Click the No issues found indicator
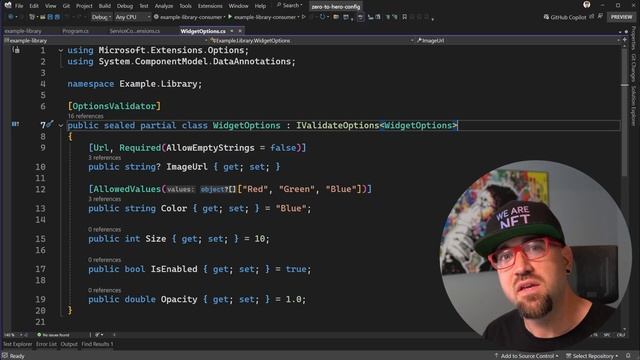 click(53, 335)
